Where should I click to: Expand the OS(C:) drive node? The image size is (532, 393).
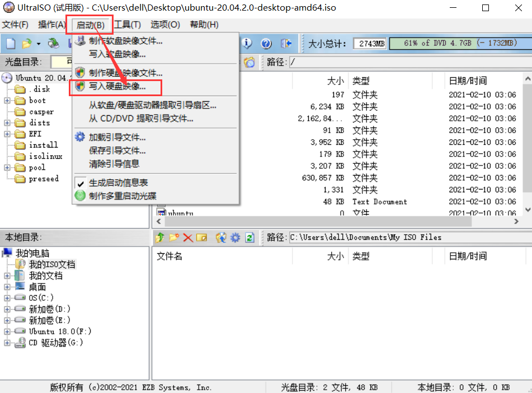click(x=7, y=298)
